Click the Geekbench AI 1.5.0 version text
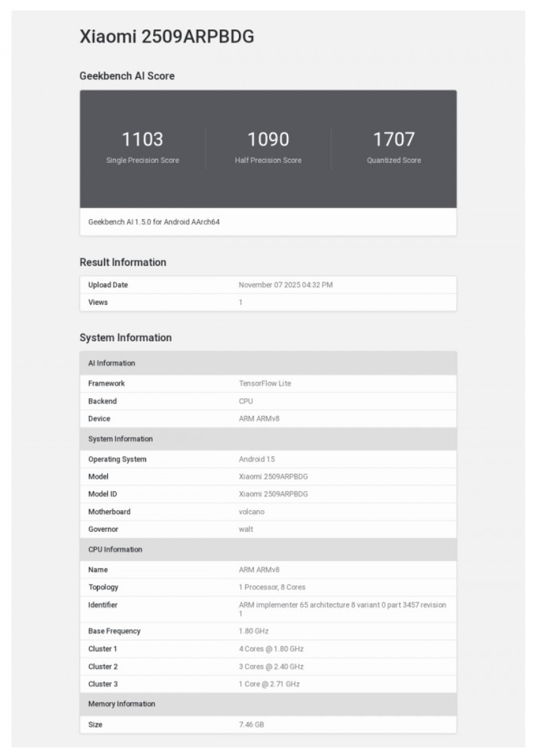This screenshot has height=756, width=534. click(154, 222)
